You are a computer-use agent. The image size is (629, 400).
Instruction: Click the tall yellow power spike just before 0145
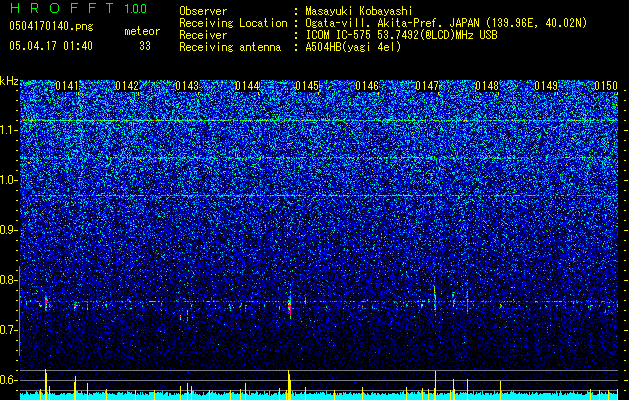point(289,385)
